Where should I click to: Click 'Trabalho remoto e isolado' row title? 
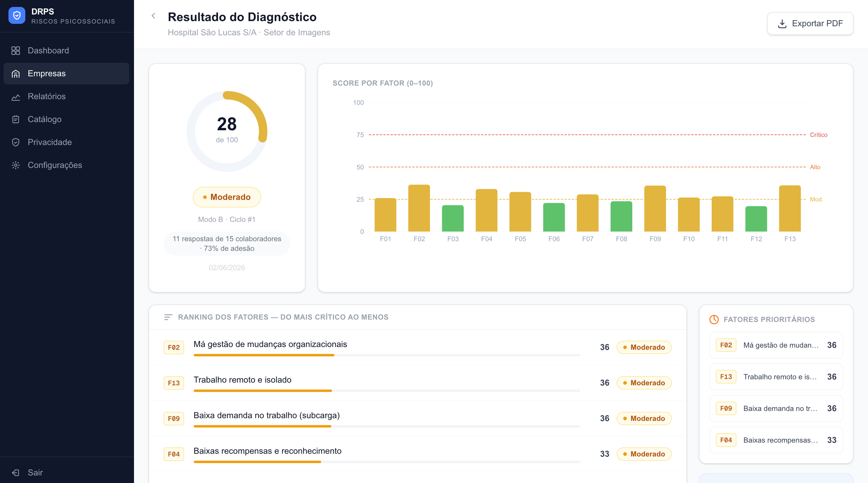point(242,380)
